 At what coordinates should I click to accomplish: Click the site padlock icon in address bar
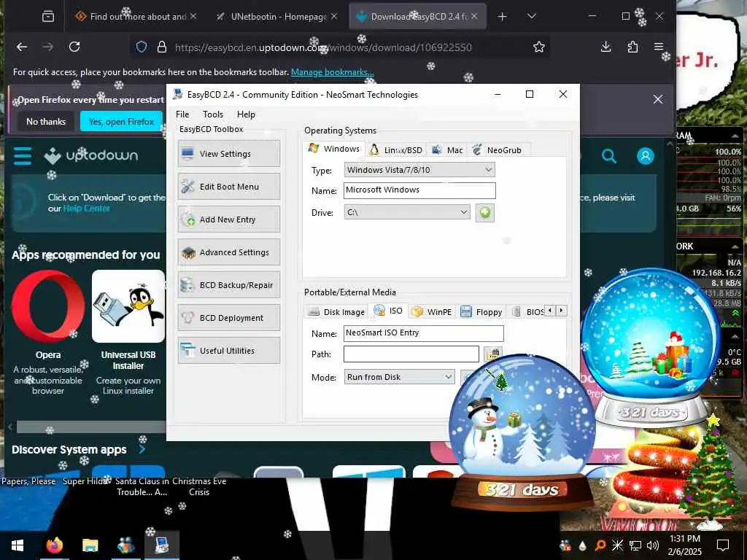[x=162, y=47]
